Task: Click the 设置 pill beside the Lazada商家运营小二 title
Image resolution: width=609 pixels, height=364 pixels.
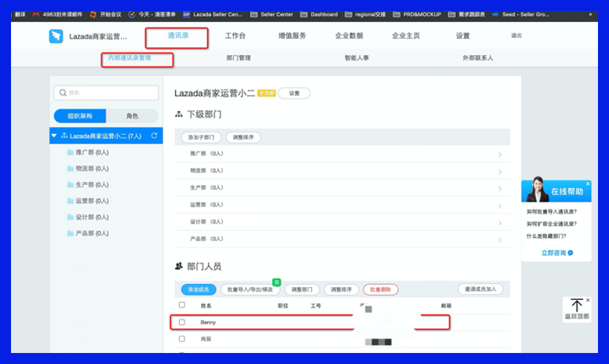Action: click(x=294, y=93)
